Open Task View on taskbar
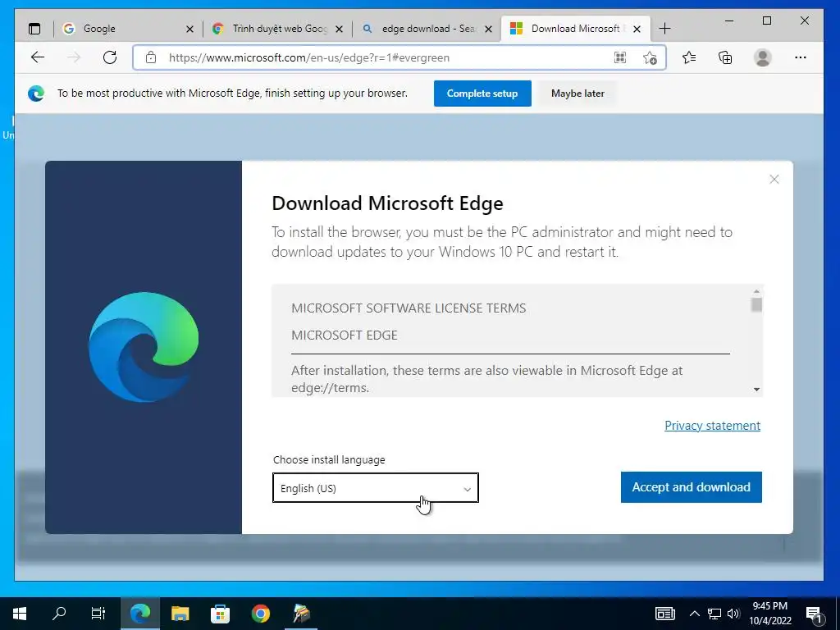 coord(98,614)
